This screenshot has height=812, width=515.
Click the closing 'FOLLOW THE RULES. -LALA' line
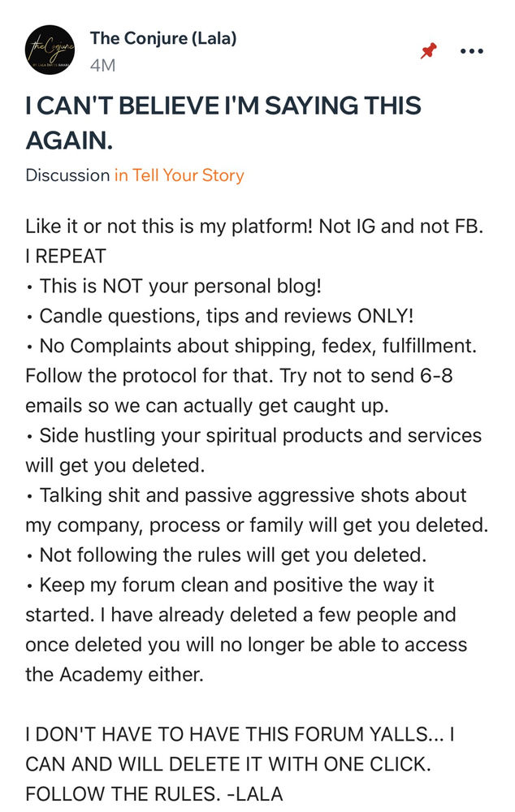coord(154,794)
